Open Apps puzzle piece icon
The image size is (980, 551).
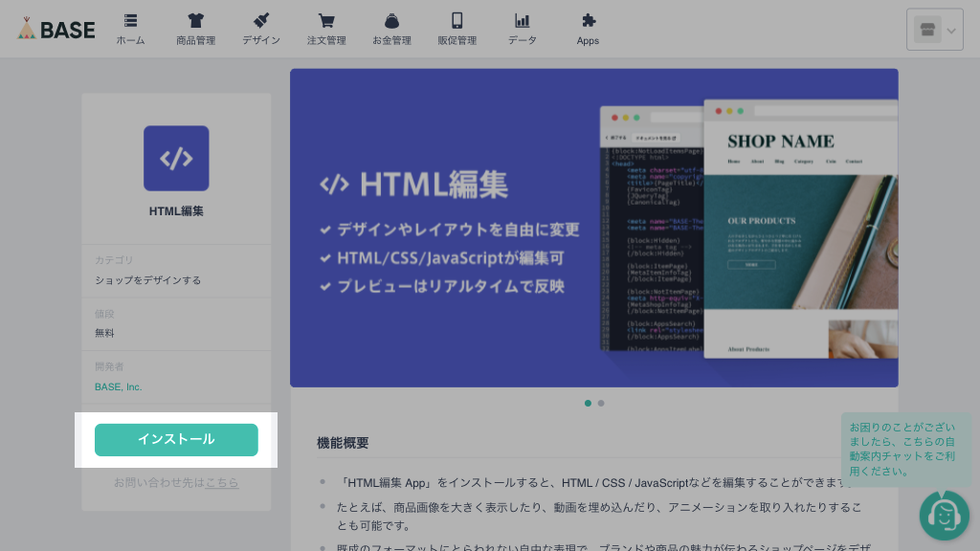[589, 21]
